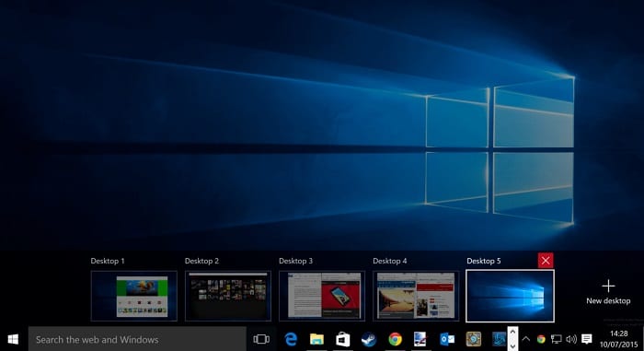Launch Outlook from the taskbar
644x351 pixels.
(447, 339)
